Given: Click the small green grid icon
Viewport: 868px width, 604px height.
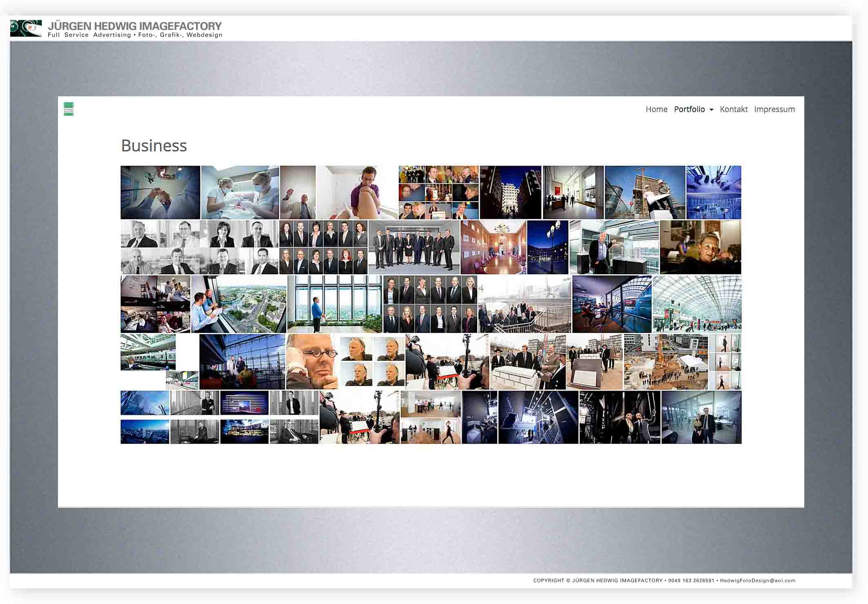Looking at the screenshot, I should 69,109.
